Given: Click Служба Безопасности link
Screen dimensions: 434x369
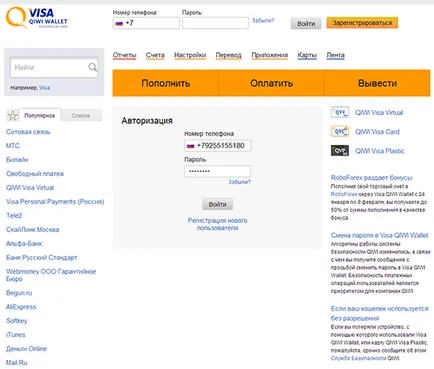Looking at the screenshot, I should (x=359, y=358).
